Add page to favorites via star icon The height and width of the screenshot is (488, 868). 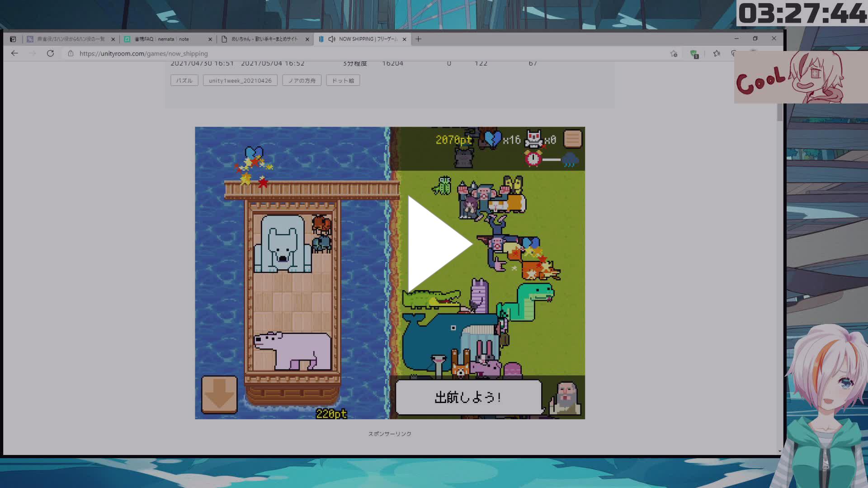click(x=674, y=53)
